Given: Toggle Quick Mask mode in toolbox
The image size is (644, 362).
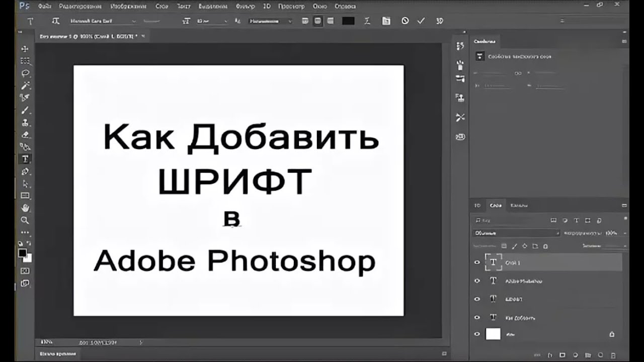Looking at the screenshot, I should (25, 271).
